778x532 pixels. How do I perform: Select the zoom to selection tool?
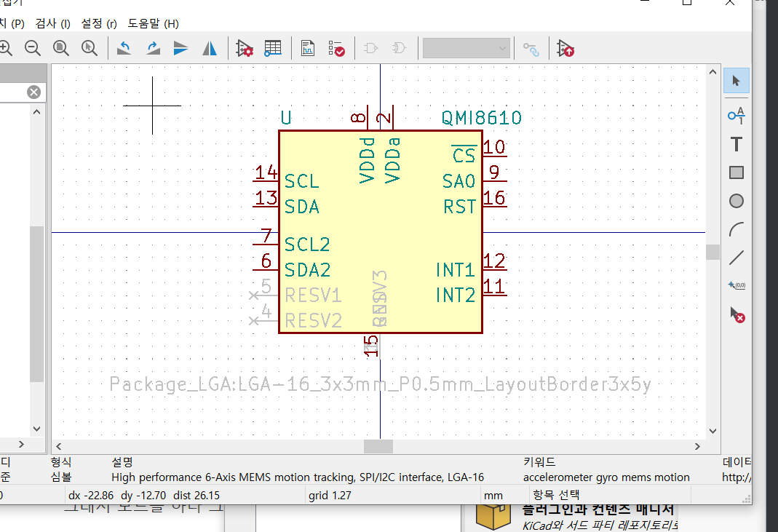click(x=90, y=48)
